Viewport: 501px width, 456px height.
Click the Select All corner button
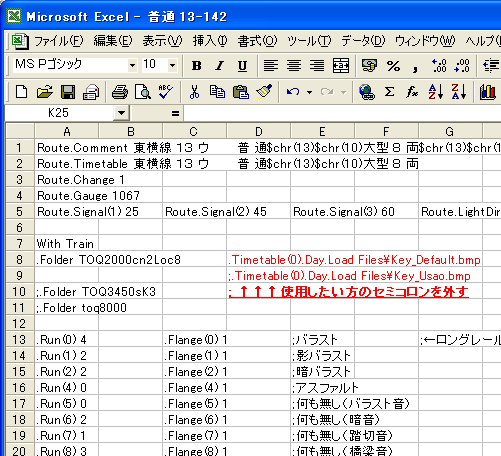point(20,131)
